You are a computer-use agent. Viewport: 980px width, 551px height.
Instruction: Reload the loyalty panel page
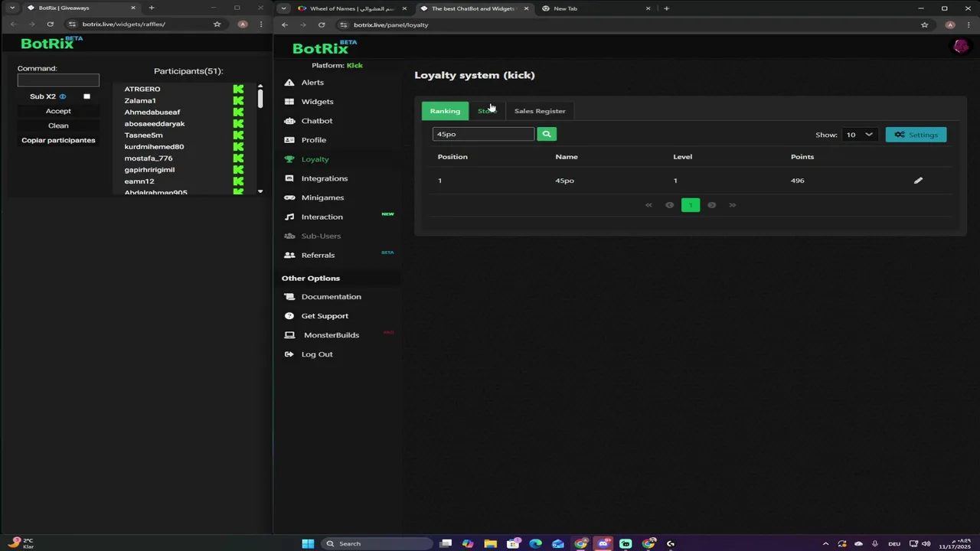(322, 24)
